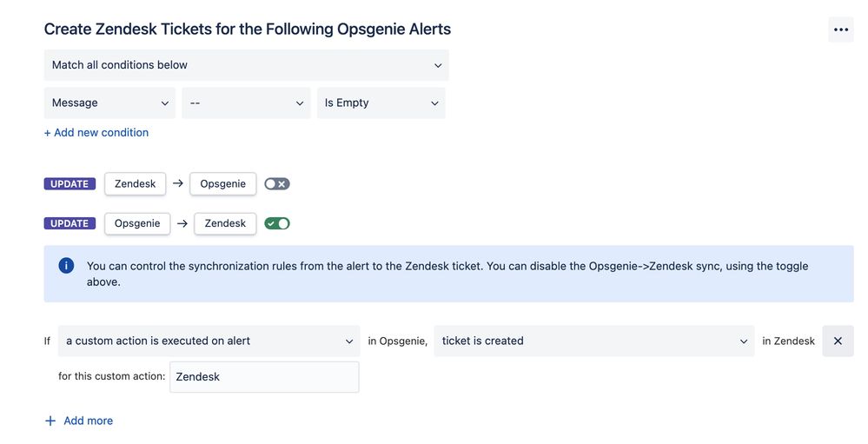Screen dimensions: 868x444
Task: Expand the Match all conditions below dropdown
Action: point(247,65)
